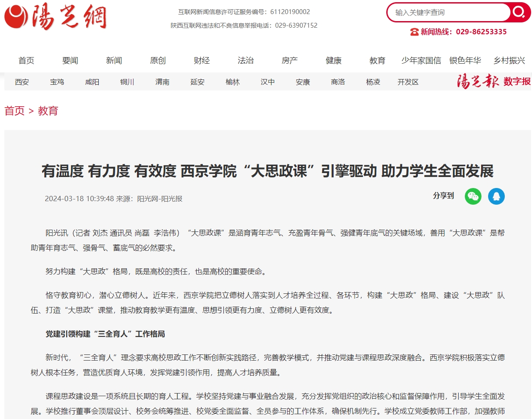The height and width of the screenshot is (419, 532).
Task: Select the 宝鸡 city link
Action: [x=57, y=82]
